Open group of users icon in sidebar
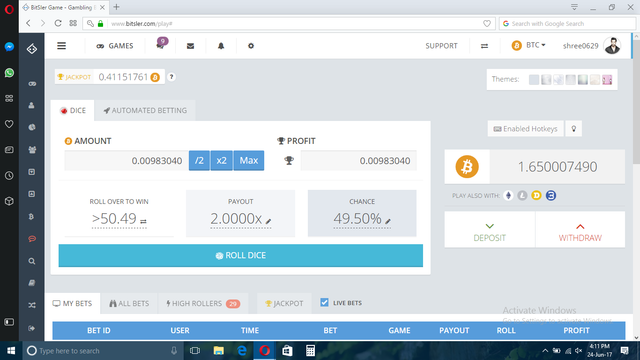The width and height of the screenshot is (640, 360). (x=32, y=150)
